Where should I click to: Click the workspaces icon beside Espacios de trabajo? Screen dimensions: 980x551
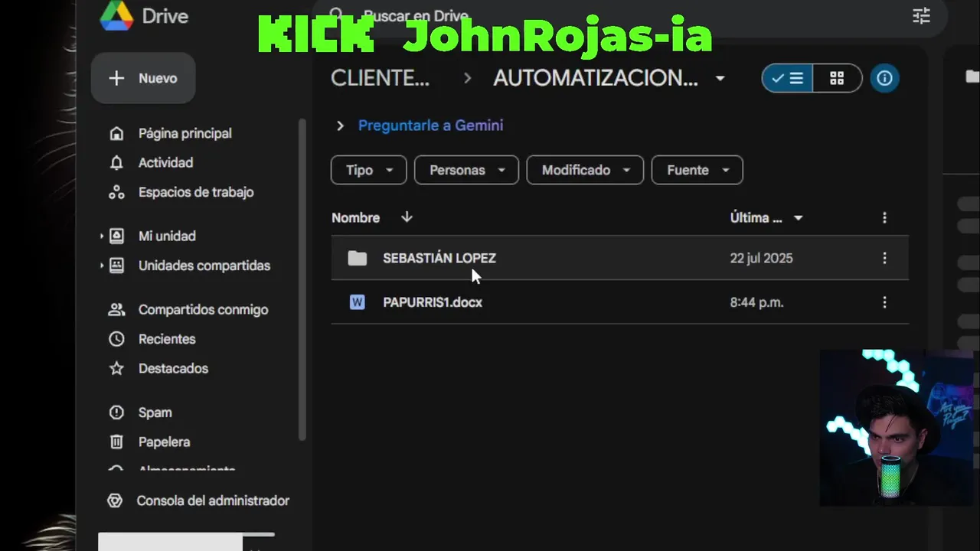point(116,192)
